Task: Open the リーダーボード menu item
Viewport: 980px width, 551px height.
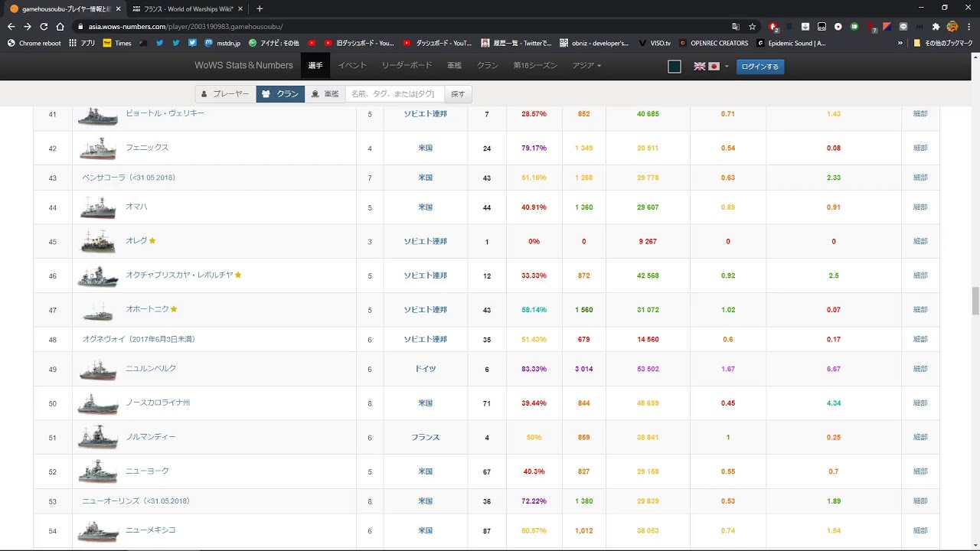Action: click(x=407, y=66)
